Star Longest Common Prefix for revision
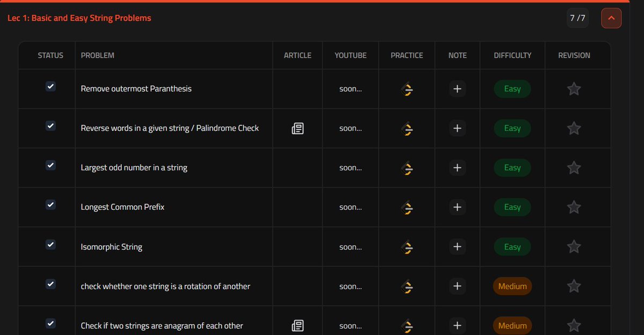Viewport: 644px width, 335px height. (x=574, y=207)
